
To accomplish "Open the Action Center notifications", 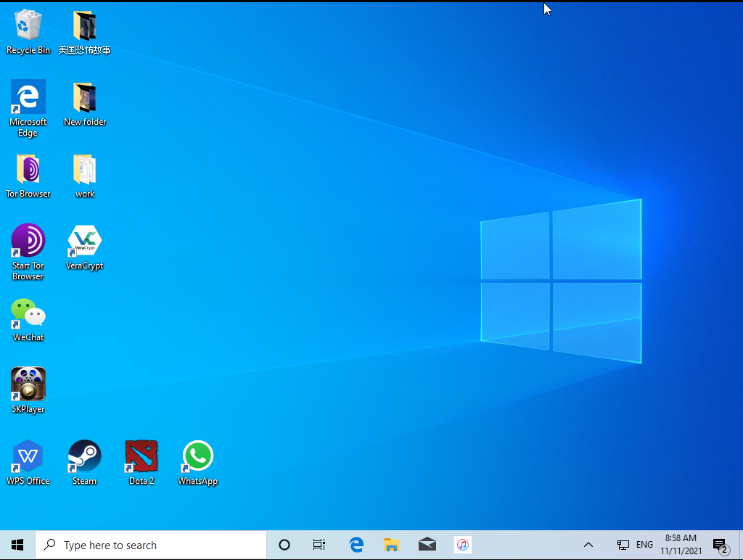I will (x=722, y=545).
